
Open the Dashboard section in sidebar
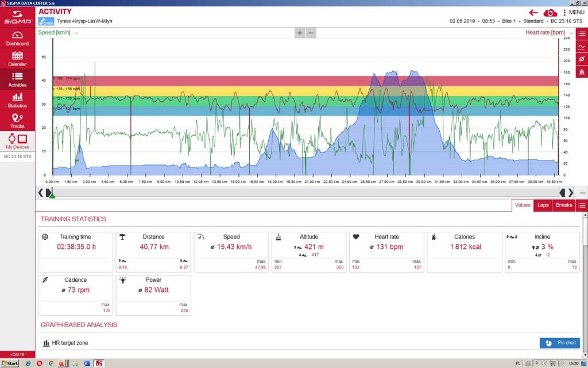17,39
